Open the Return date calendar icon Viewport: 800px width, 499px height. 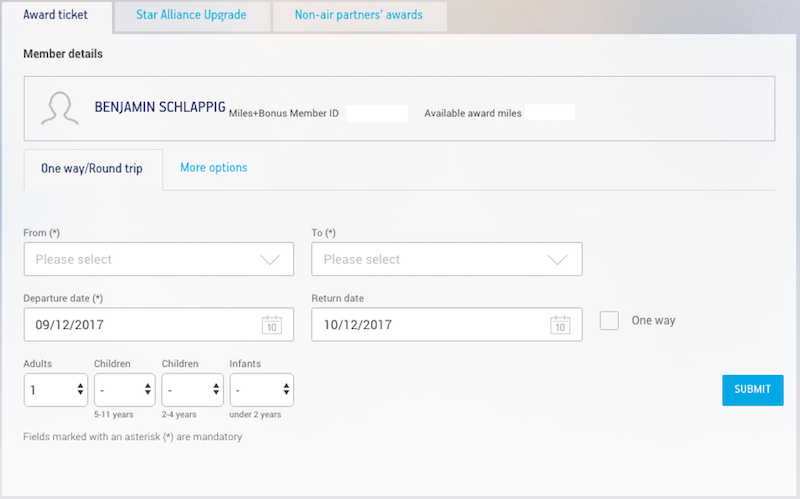coord(560,325)
